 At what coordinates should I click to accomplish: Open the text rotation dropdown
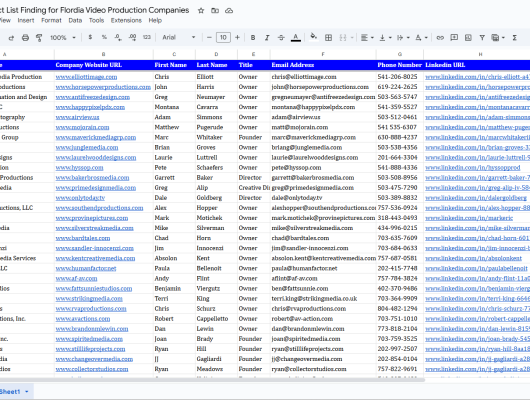[x=421, y=38]
